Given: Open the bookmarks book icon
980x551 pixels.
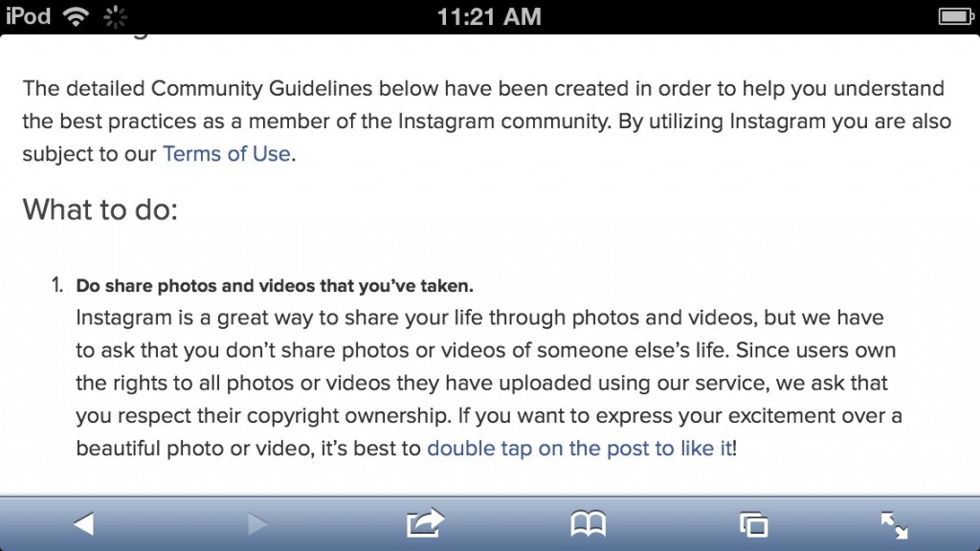Looking at the screenshot, I should [x=589, y=523].
